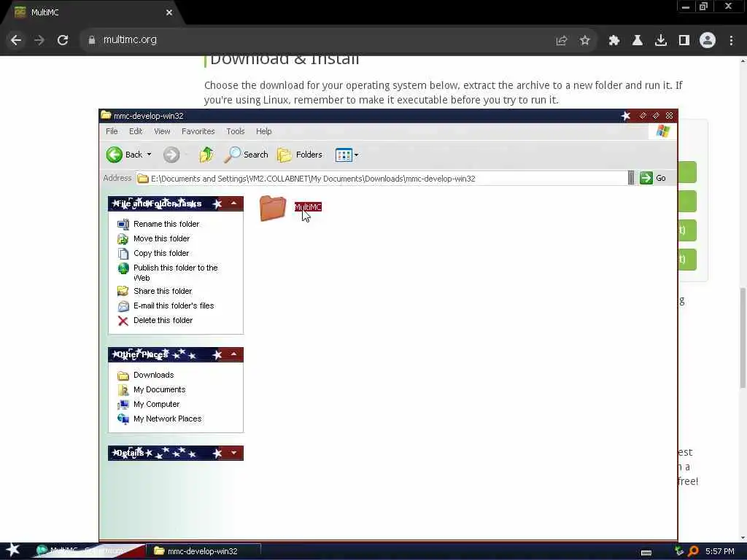Expand the Details panel
747x560 pixels.
pyautogui.click(x=233, y=454)
